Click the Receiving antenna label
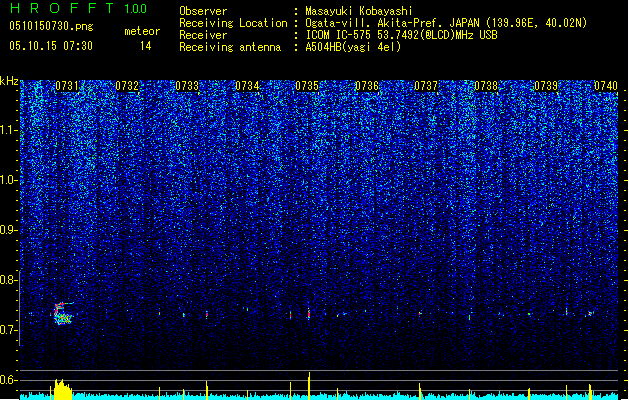The width and height of the screenshot is (629, 400). (230, 47)
